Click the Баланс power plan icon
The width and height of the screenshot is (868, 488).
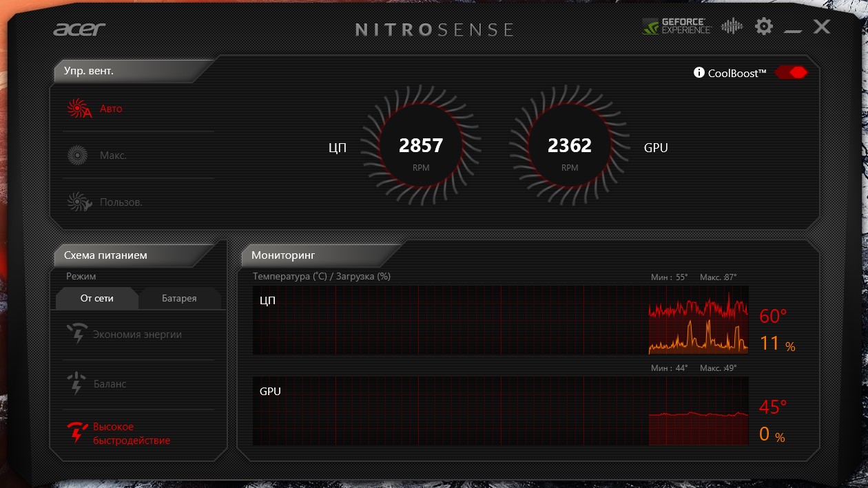[x=76, y=384]
